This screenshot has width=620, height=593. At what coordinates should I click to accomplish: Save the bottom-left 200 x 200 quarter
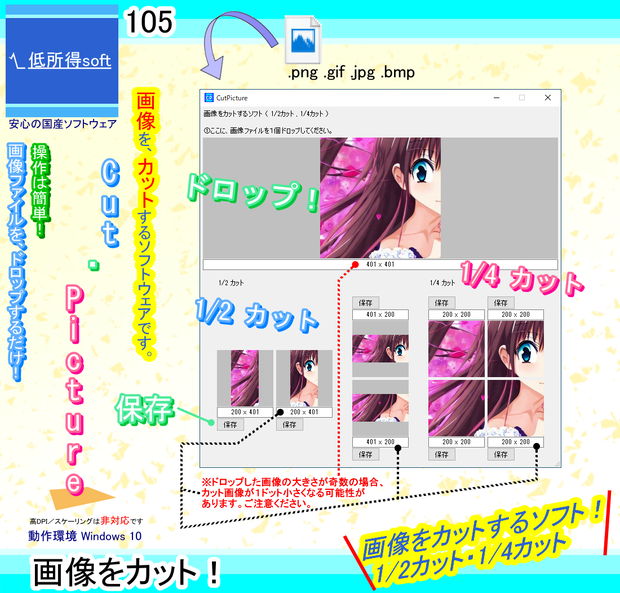pos(442,455)
